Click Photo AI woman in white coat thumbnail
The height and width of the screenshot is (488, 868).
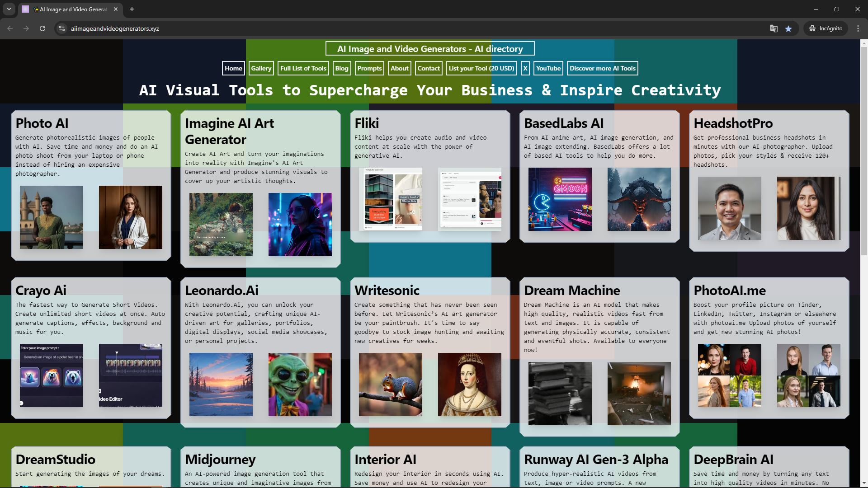(131, 217)
